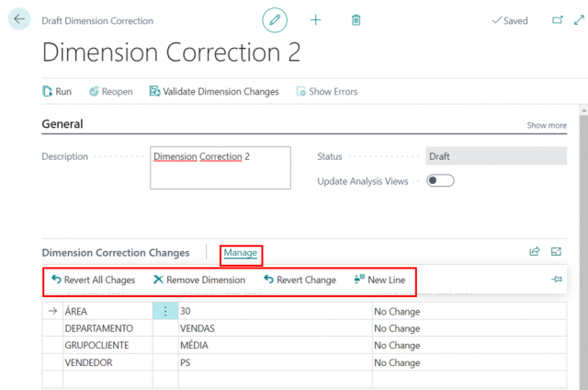Image resolution: width=588 pixels, height=390 pixels.
Task: Select the DEPARTAMENTO row cell
Action: point(98,328)
